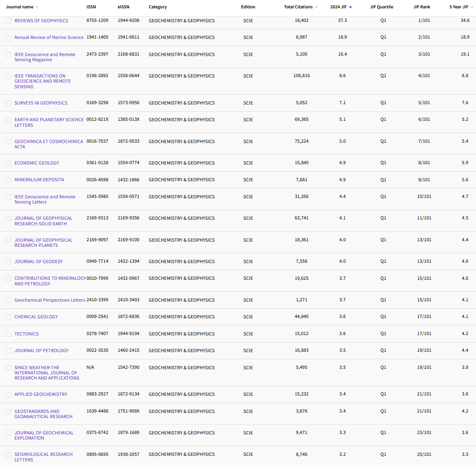This screenshot has width=476, height=465.
Task: Check the checkbox next to CHEMICAL GEOLOGY
Action: pos(8,317)
